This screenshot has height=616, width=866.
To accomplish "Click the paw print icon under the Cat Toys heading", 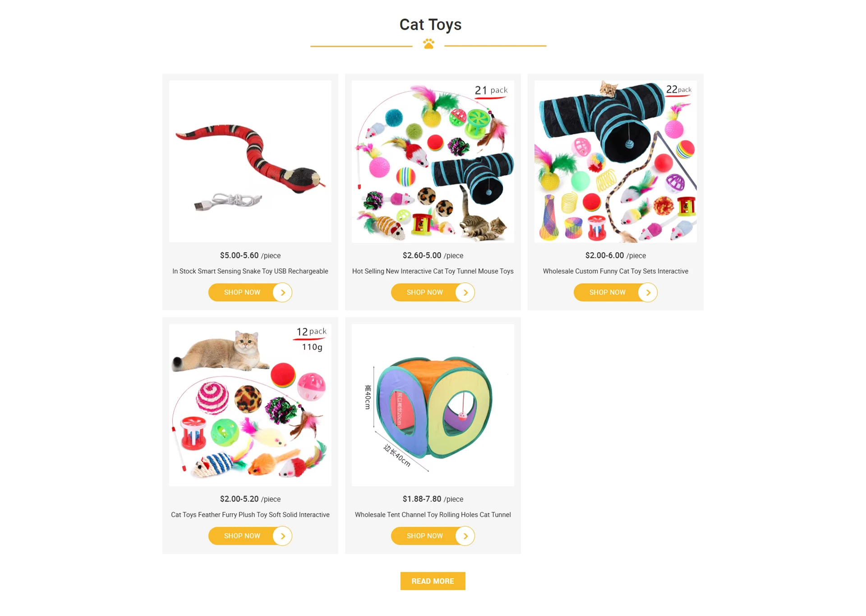I will click(428, 44).
